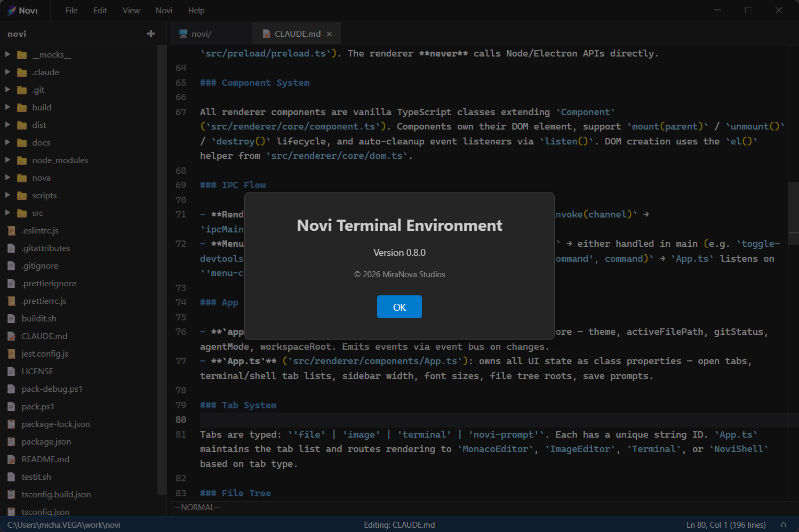Screen dimensions: 799x532
Task: Click the bell icon in status bar
Action: click(x=783, y=525)
